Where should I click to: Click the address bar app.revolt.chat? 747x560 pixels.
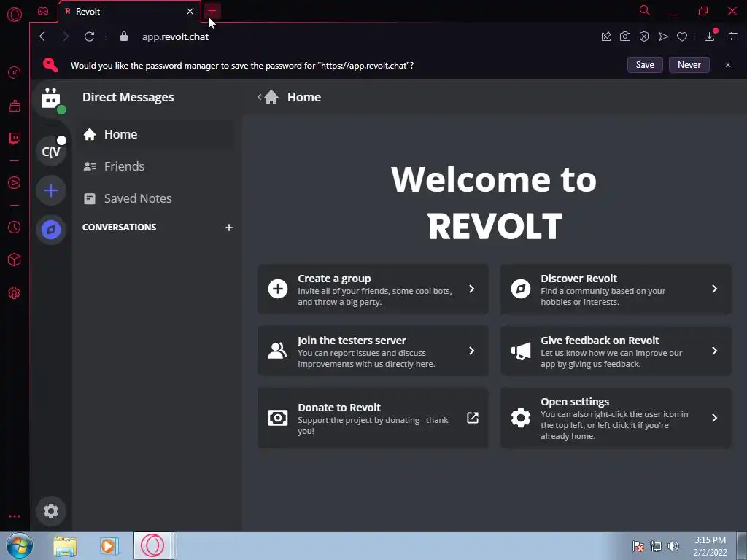[x=175, y=36]
